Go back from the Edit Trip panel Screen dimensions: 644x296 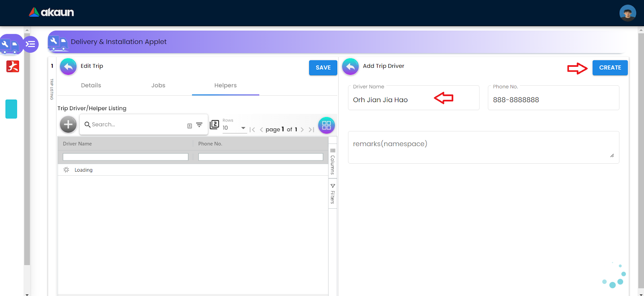(x=68, y=67)
